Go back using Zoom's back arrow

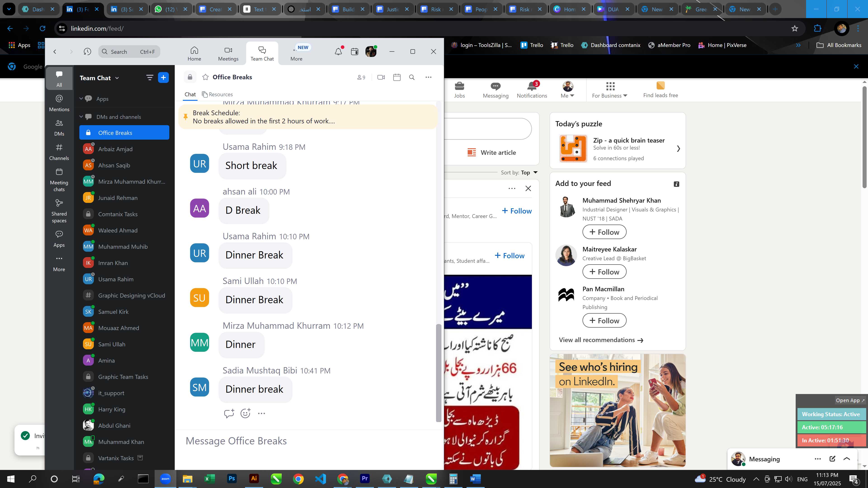coord(54,52)
